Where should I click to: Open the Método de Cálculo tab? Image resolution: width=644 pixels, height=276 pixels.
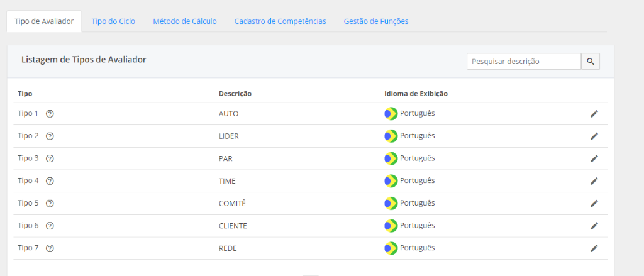pos(185,21)
